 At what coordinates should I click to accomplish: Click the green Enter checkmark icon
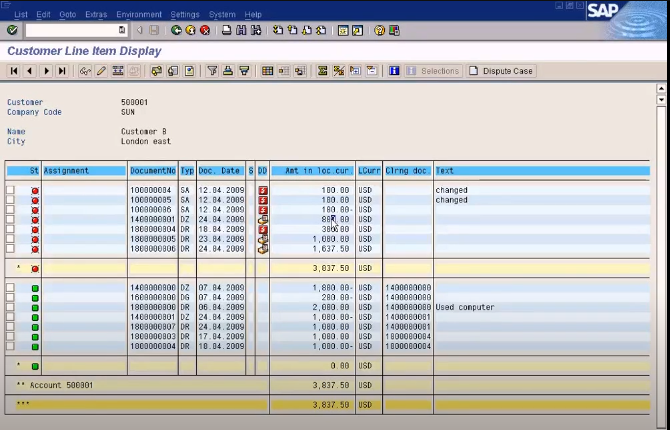(12, 30)
